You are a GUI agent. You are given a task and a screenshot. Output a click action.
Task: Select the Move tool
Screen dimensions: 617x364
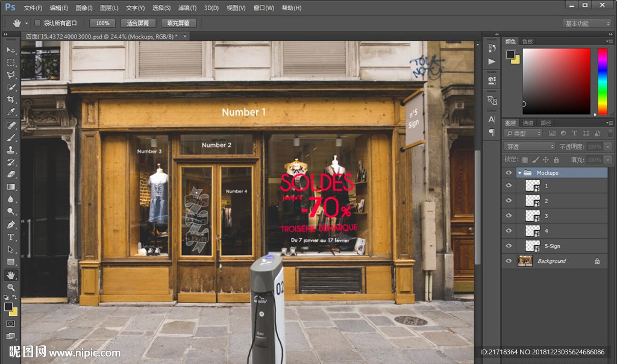pyautogui.click(x=11, y=51)
